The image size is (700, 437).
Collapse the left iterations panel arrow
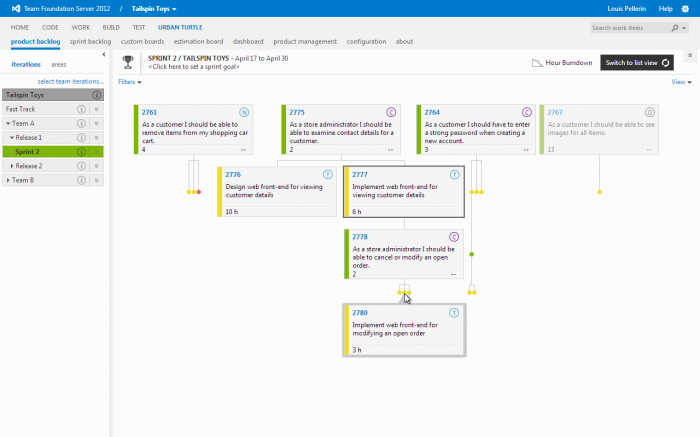pos(104,54)
